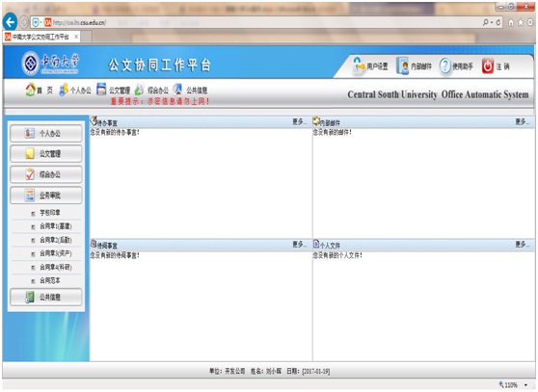Click the address bar search dropdown arrow
Screen dimensions: 538x392
coord(492,22)
